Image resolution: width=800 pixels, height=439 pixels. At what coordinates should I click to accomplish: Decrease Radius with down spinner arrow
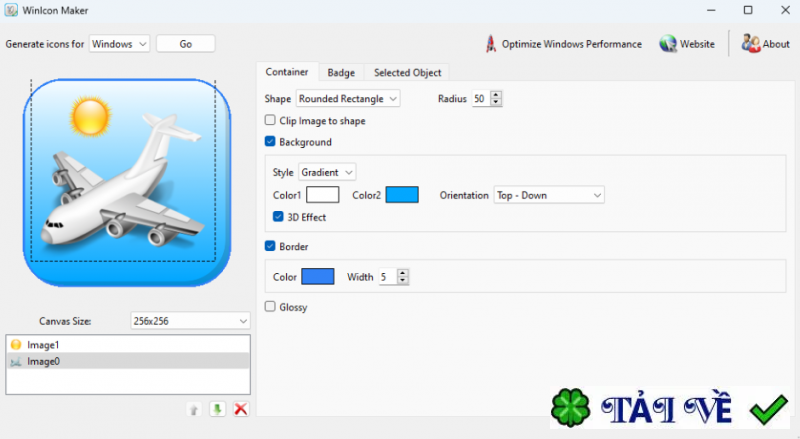(496, 102)
